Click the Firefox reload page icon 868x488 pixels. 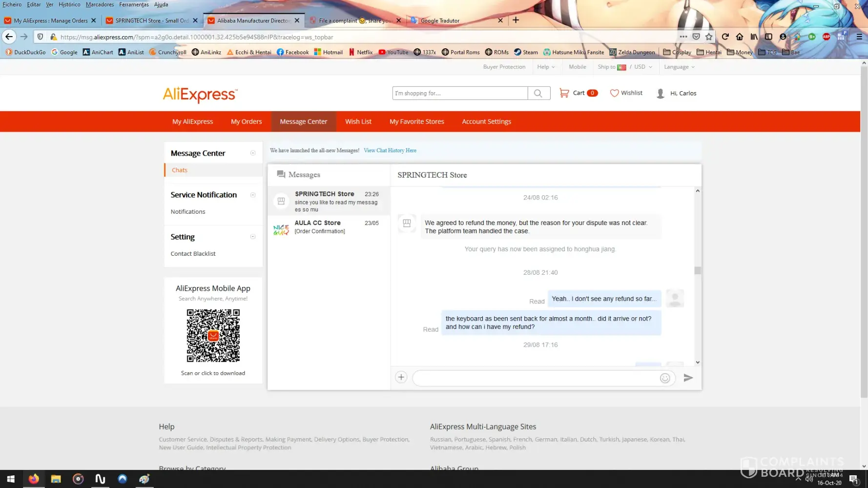click(x=725, y=37)
